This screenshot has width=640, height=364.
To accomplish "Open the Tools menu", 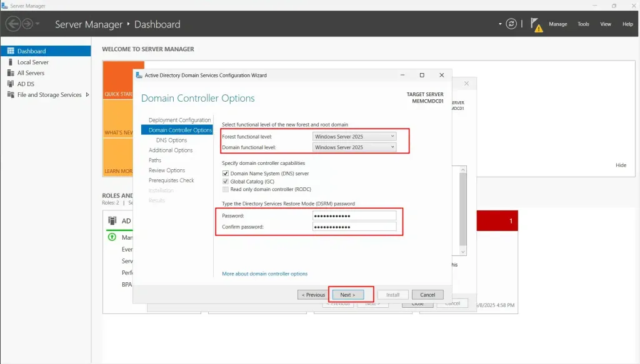I will click(583, 24).
